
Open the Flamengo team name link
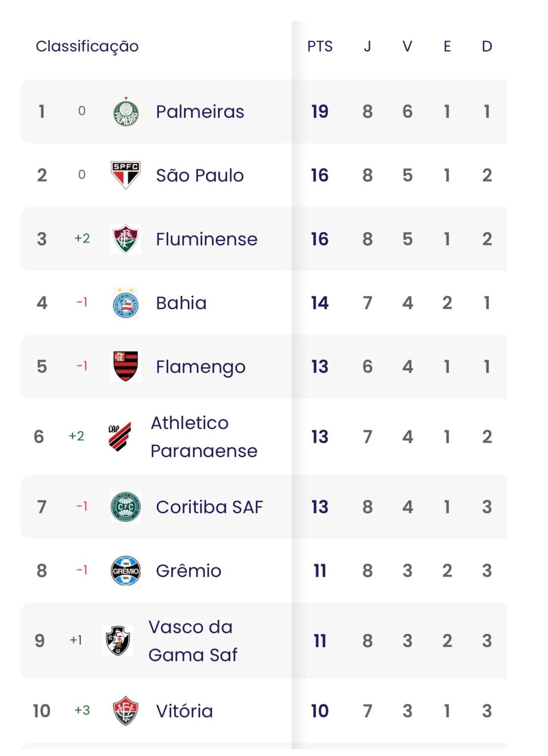click(200, 367)
